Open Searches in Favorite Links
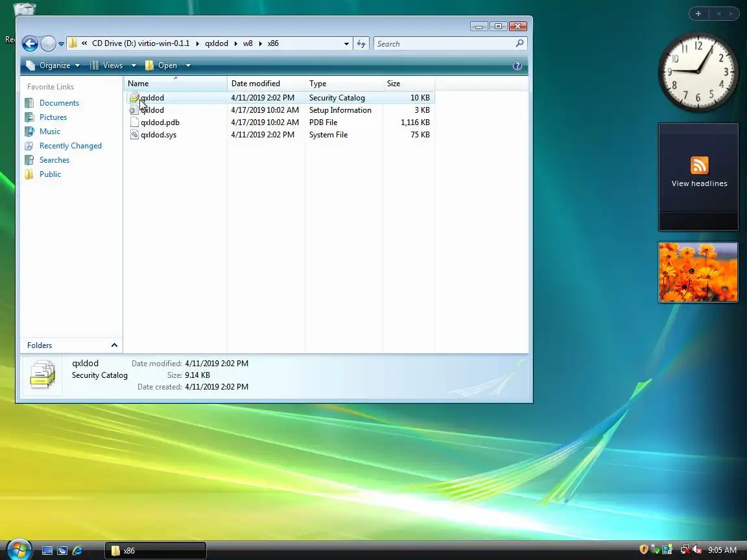747x560 pixels. (x=54, y=160)
